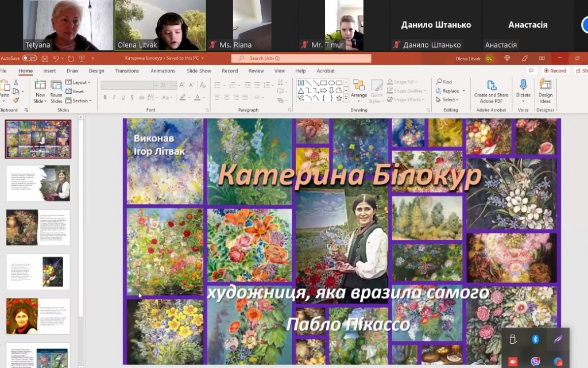
Task: Click Clear All Formatting icon
Action: click(203, 85)
